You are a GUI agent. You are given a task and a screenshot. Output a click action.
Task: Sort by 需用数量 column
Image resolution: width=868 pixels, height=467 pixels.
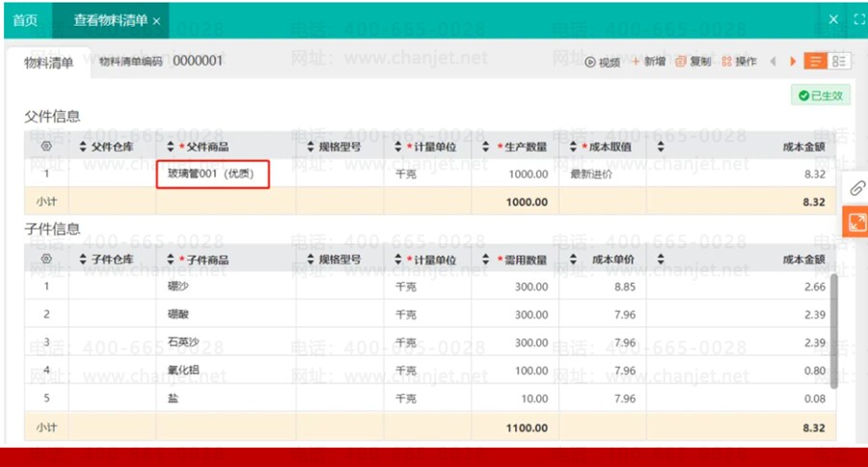(485, 260)
